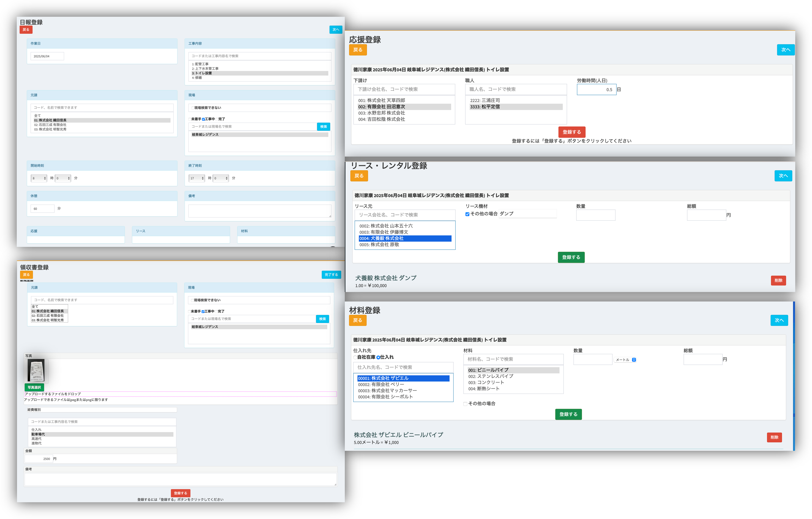Image resolution: width=812 pixels, height=519 pixels.
Task: Check 完了 in 領収書登録 window
Action: click(216, 311)
